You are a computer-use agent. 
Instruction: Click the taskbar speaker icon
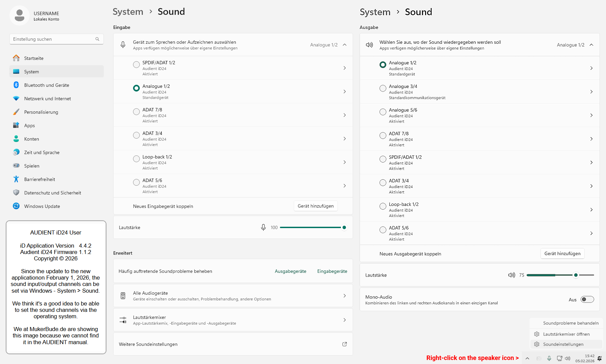(x=568, y=358)
